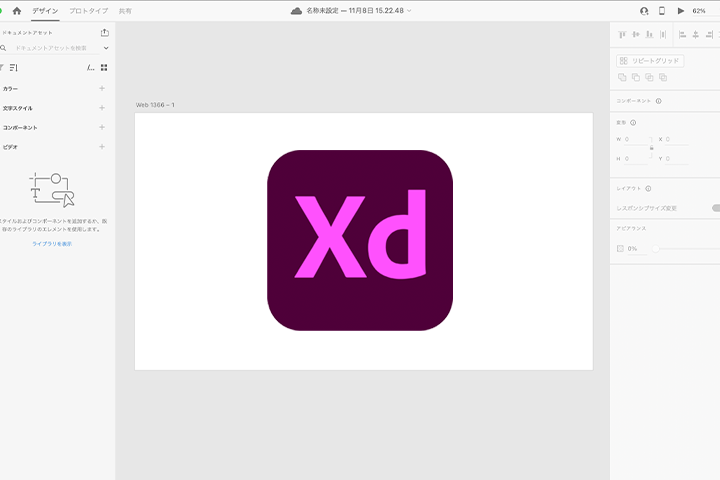Image resolution: width=720 pixels, height=480 pixels.
Task: Toggle レスポンシブサイズ変更 switch
Action: click(716, 208)
